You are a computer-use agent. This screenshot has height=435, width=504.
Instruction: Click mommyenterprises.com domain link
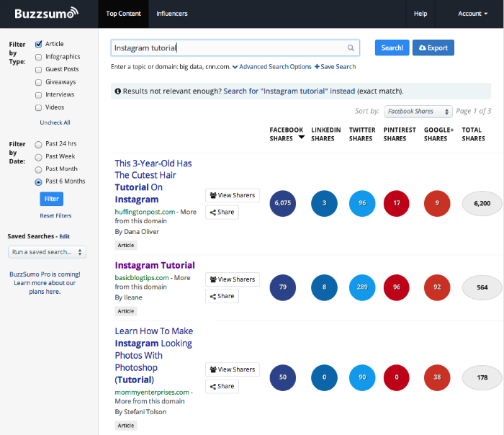(x=152, y=393)
